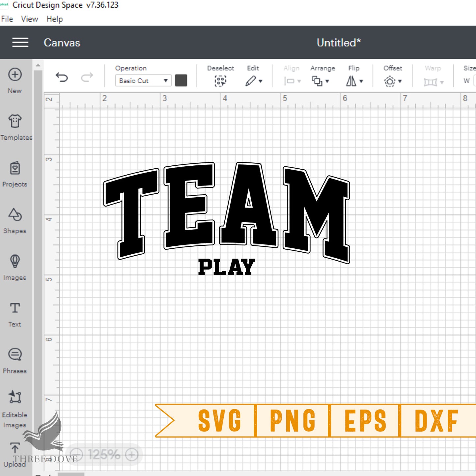
Task: Click the Canvas header label
Action: (62, 43)
